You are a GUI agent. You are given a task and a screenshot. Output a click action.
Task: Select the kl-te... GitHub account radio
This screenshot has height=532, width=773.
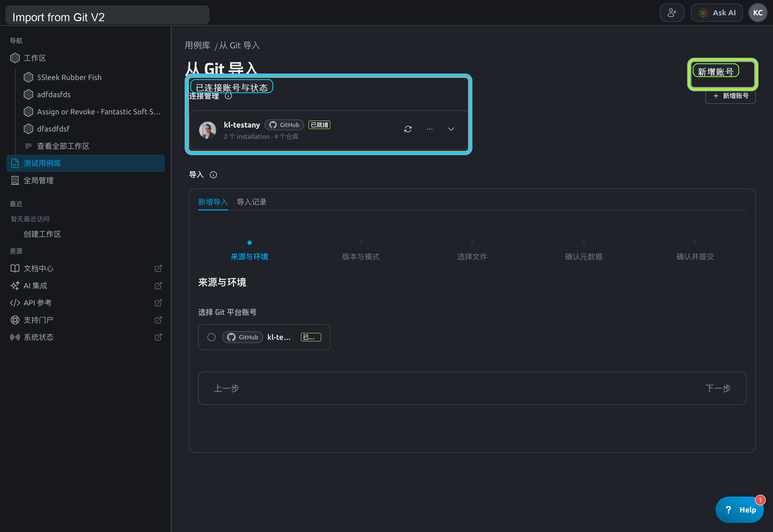pos(211,337)
